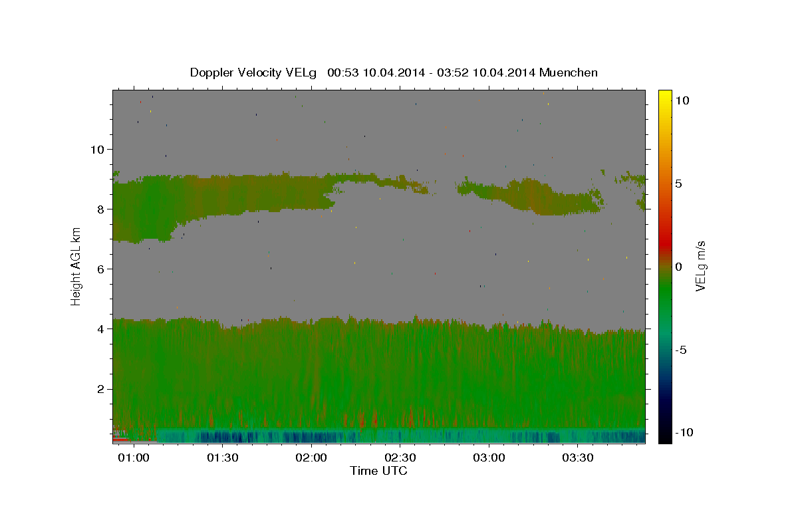Click colorbar tick label '-5'
798x532 pixels.
pos(682,350)
